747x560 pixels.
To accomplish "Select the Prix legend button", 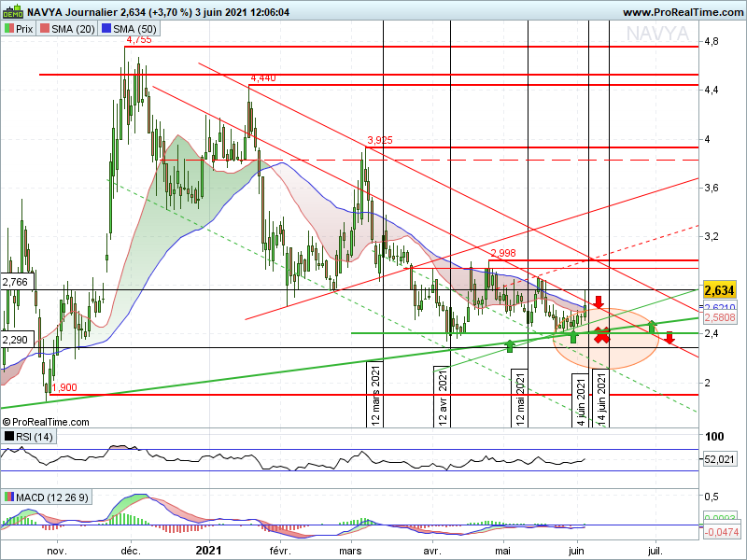I will click(19, 29).
